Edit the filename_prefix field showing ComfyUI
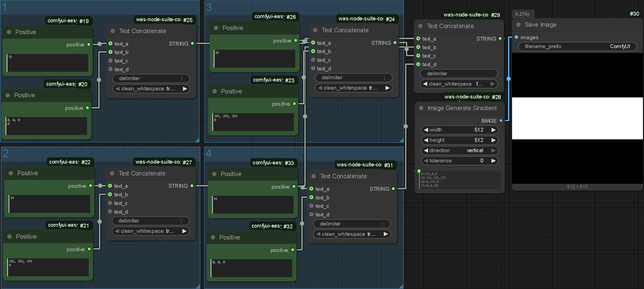This screenshot has width=644, height=289. 577,46
